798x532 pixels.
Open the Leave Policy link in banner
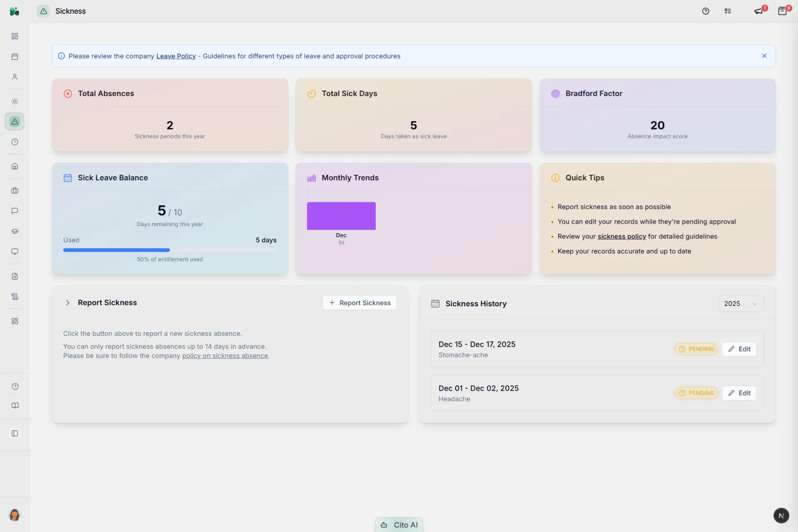click(x=176, y=56)
